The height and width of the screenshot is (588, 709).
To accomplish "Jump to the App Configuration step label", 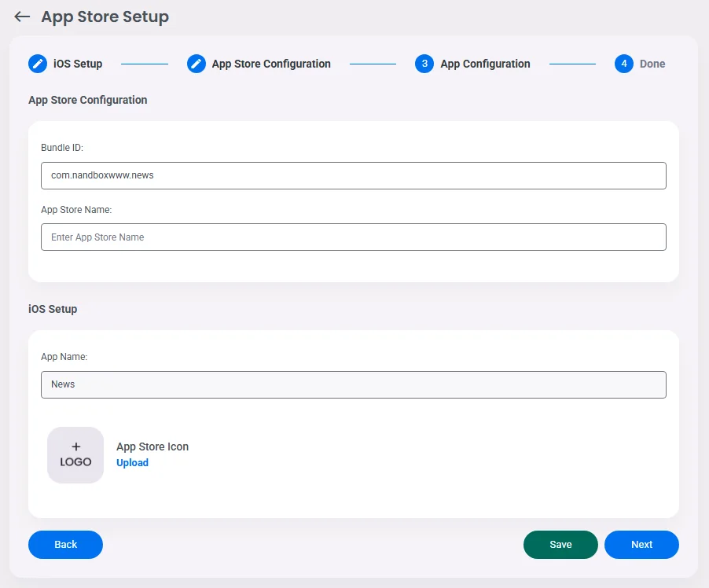I will [x=485, y=64].
